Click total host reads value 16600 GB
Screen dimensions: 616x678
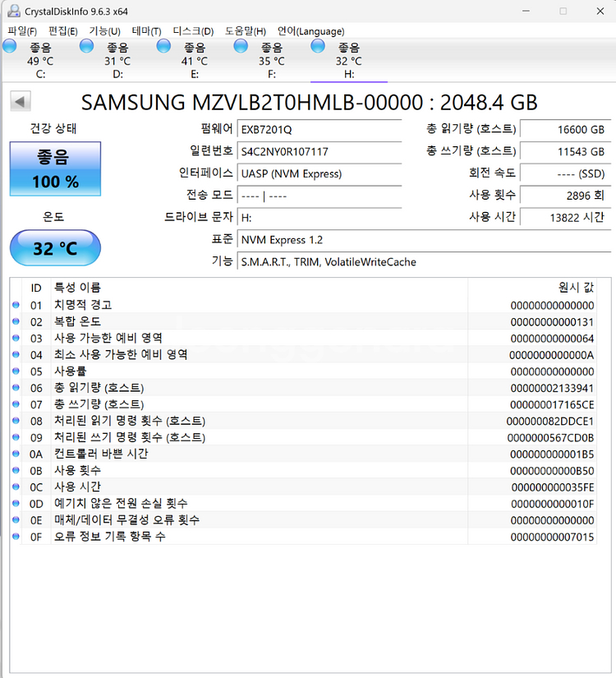[565, 129]
